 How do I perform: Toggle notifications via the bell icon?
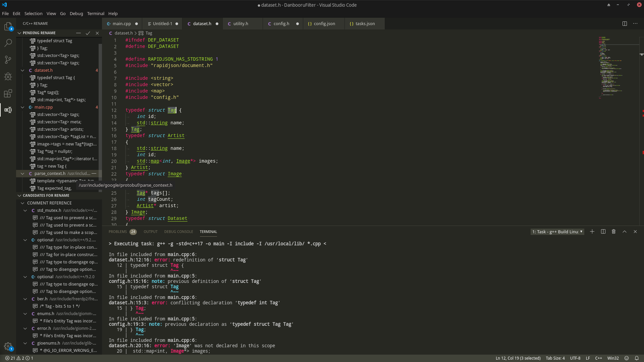coord(638,358)
